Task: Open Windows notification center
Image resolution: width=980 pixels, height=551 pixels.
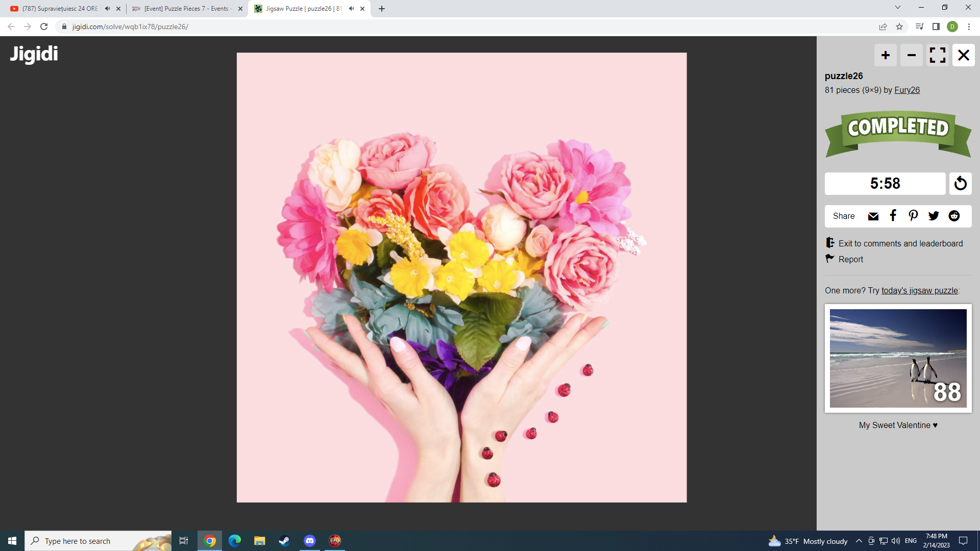Action: tap(963, 541)
